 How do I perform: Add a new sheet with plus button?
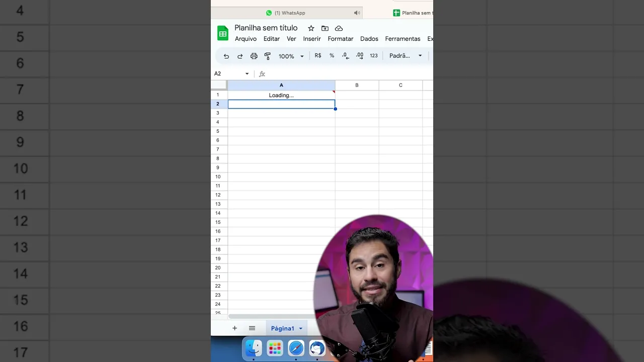click(x=234, y=328)
